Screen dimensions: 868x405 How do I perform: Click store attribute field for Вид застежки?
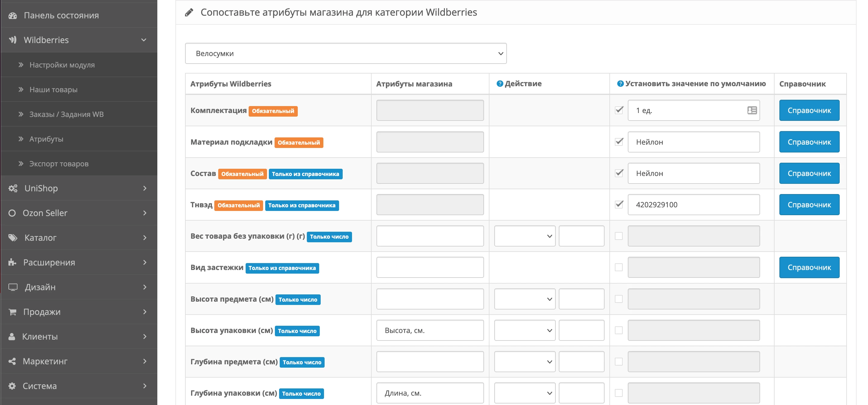pos(430,267)
